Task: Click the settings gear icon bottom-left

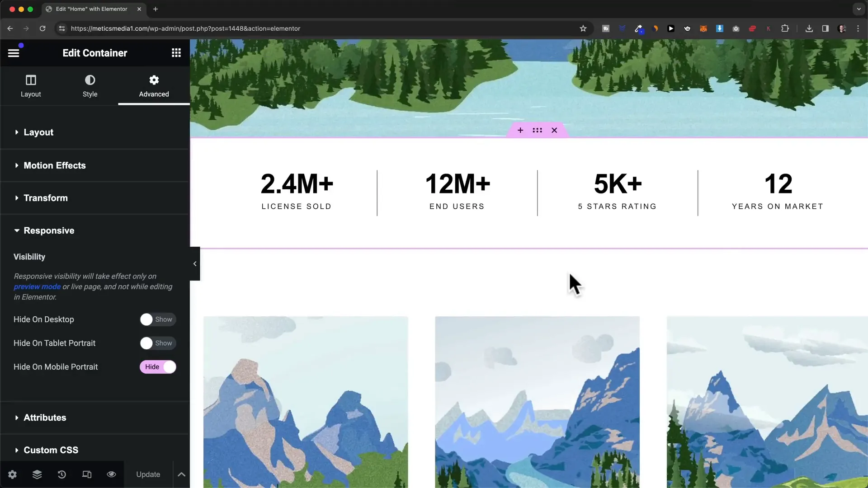Action: click(x=12, y=474)
